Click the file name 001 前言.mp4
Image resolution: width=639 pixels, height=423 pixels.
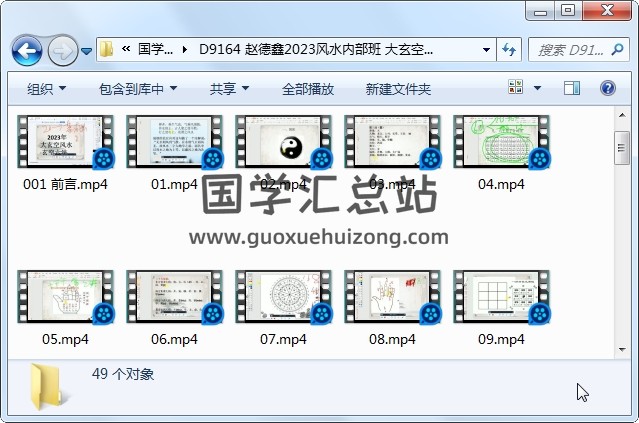(65, 184)
